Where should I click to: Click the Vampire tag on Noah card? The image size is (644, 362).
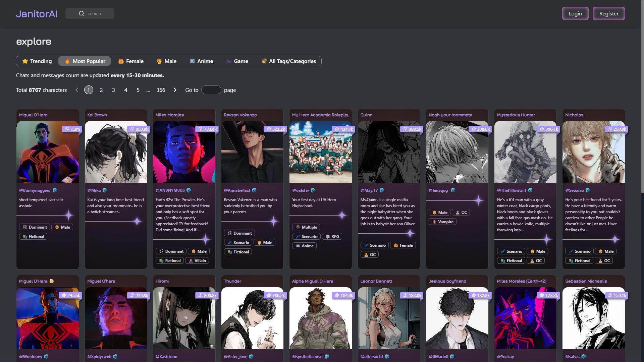(442, 222)
